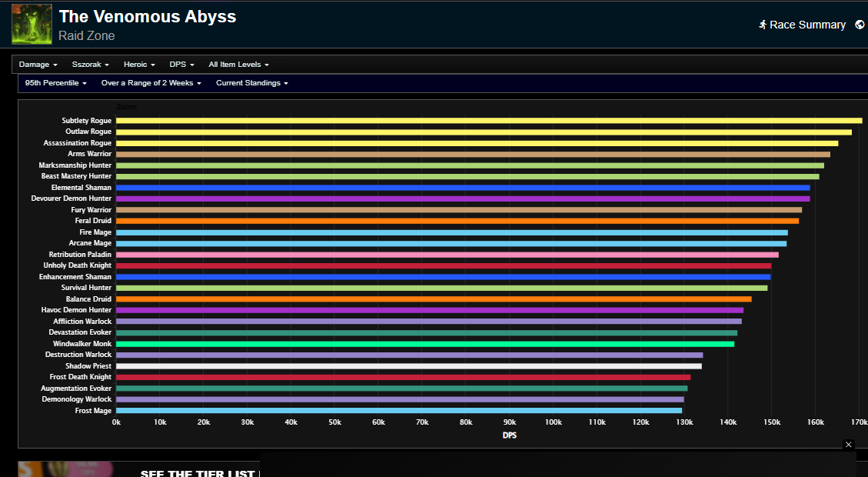Viewport: 868px width, 477px height.
Task: Click the Retribution Paladin pink bar
Action: pos(447,255)
